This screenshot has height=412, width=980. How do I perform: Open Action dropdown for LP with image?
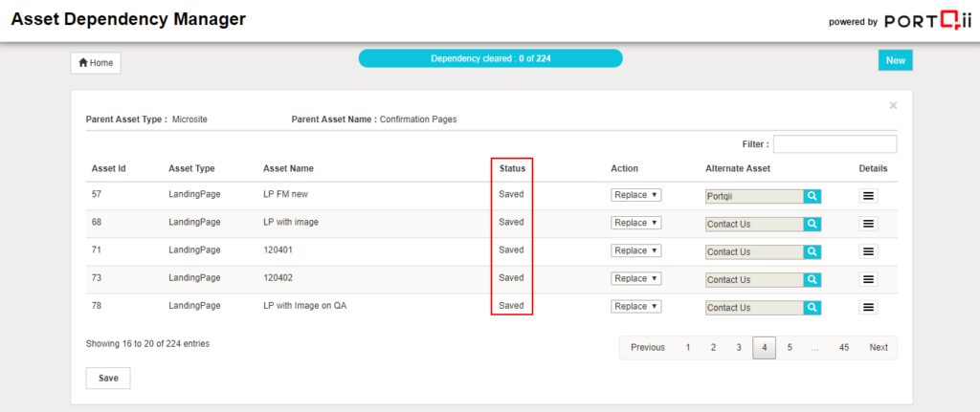635,223
